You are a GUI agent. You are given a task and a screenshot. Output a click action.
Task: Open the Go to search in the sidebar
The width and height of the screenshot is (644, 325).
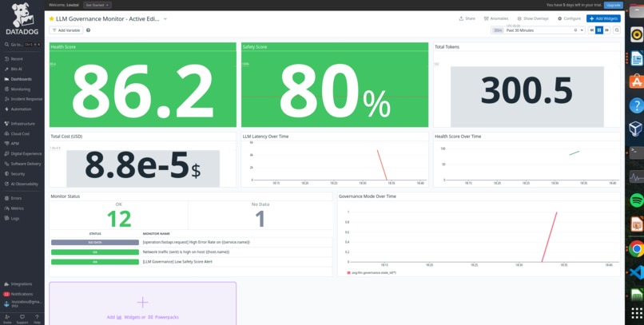point(22,45)
